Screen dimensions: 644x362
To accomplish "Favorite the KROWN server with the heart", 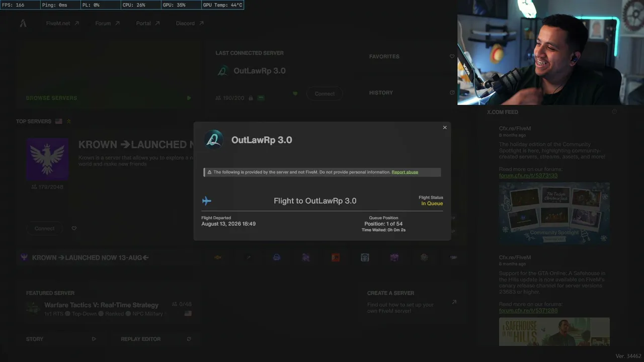I will pyautogui.click(x=74, y=228).
